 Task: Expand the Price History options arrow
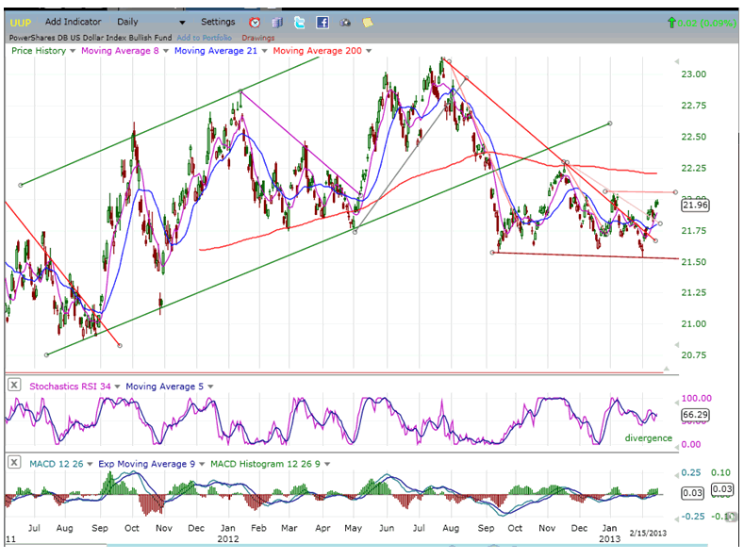72,51
